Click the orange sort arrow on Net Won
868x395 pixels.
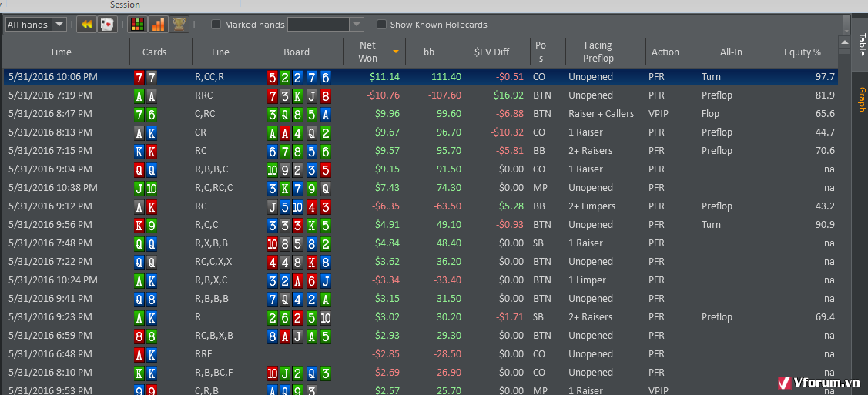(x=396, y=52)
